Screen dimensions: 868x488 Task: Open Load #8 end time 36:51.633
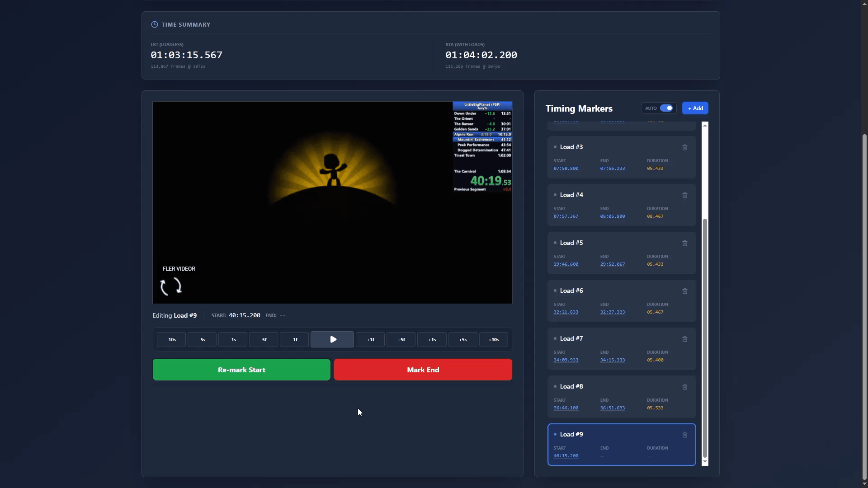point(612,408)
